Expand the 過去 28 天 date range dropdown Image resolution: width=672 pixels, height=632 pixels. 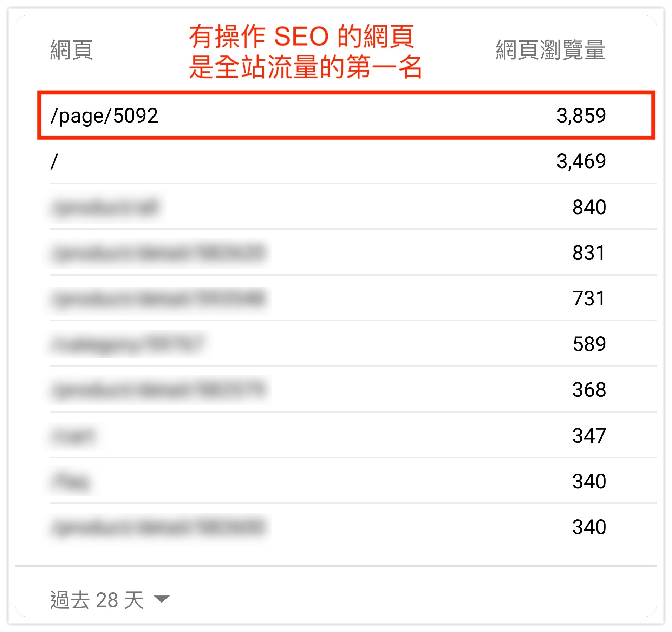97,600
